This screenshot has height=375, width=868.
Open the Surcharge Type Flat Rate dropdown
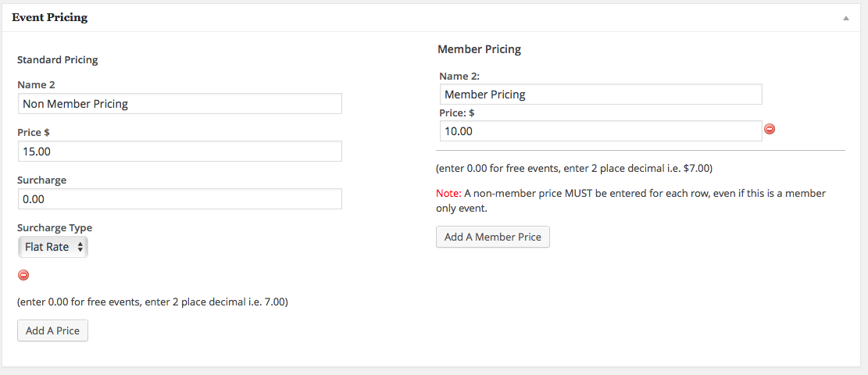pyautogui.click(x=52, y=247)
